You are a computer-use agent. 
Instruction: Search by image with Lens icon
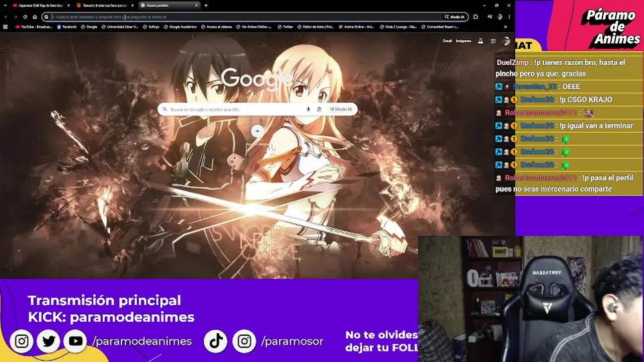pyautogui.click(x=319, y=109)
